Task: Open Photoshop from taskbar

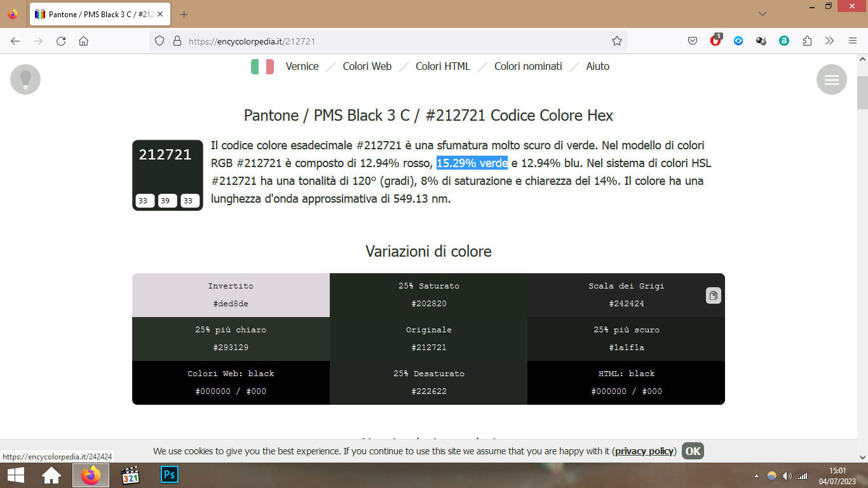Action: pos(170,475)
